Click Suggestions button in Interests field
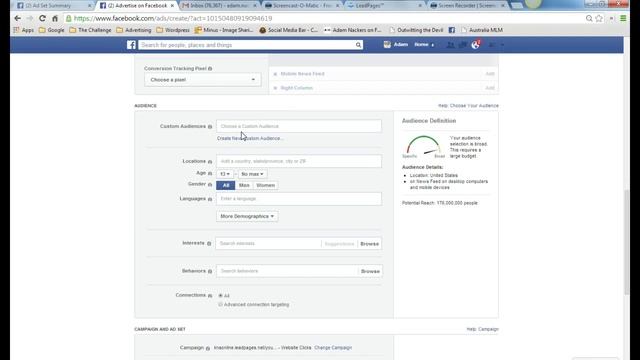Image resolution: width=640 pixels, height=360 pixels. [x=339, y=244]
